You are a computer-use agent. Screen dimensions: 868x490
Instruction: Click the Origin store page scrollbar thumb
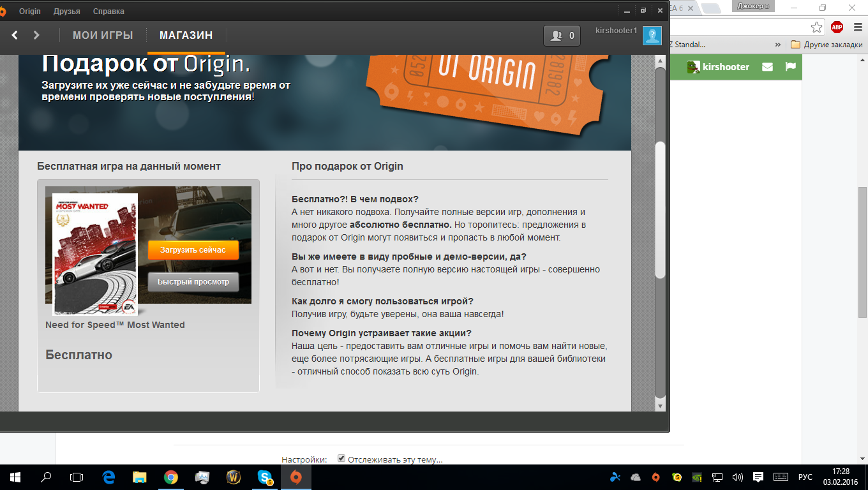click(x=661, y=209)
